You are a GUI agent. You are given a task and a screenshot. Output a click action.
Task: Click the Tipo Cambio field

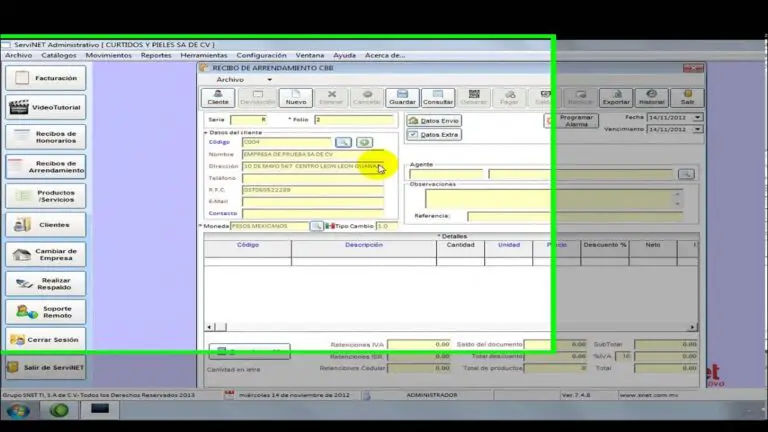[x=386, y=226]
